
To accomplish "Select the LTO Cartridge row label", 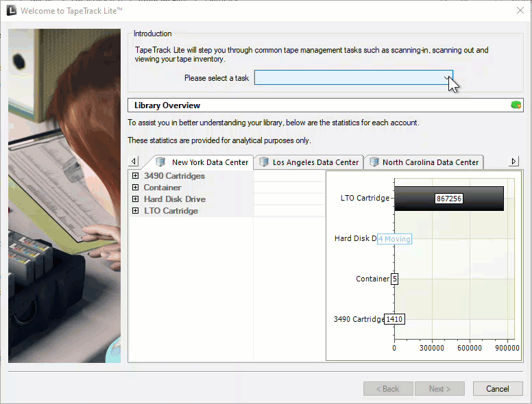I will (171, 210).
